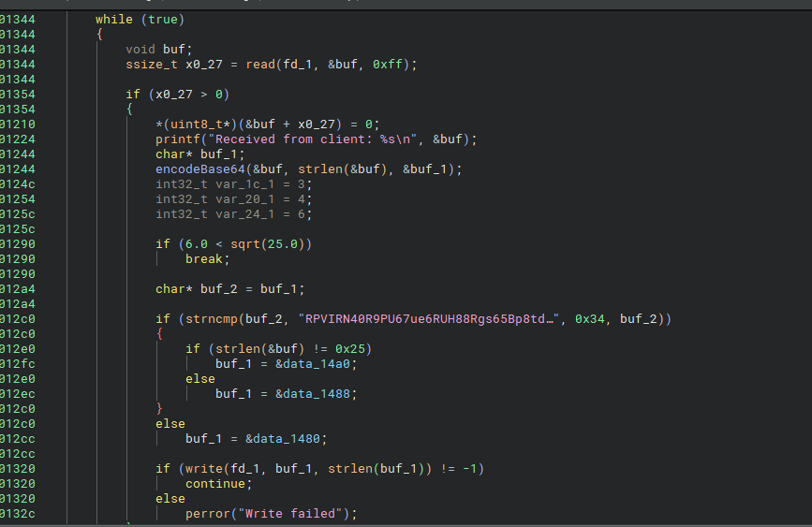The image size is (812, 527).
Task: Select the break keyword
Action: pos(204,259)
